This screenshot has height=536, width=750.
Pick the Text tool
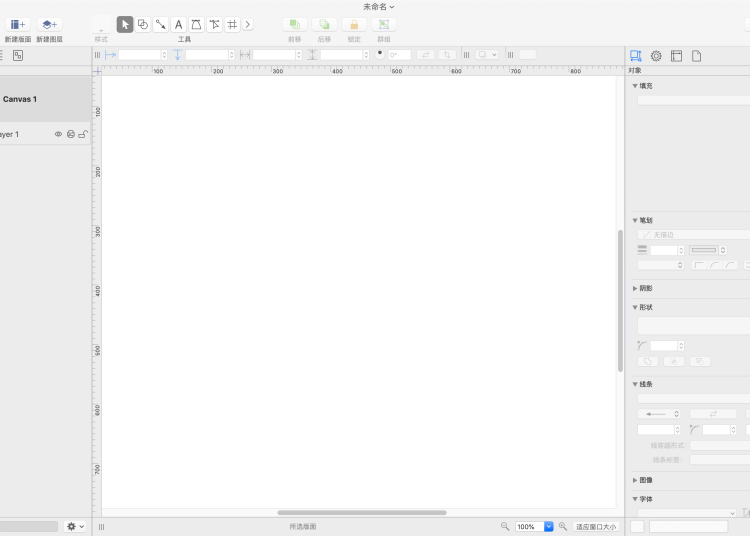coord(179,24)
